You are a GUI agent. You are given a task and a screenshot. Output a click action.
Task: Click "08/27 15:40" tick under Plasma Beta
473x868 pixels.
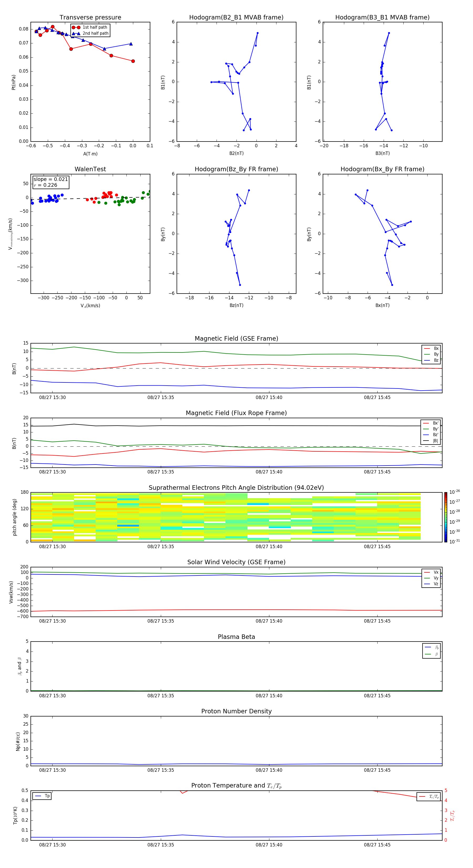click(x=269, y=695)
